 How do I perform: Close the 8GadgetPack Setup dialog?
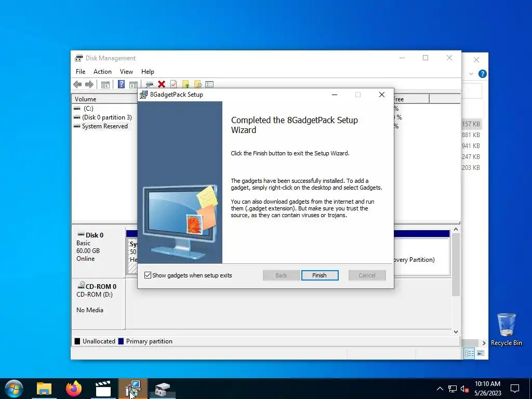point(382,95)
